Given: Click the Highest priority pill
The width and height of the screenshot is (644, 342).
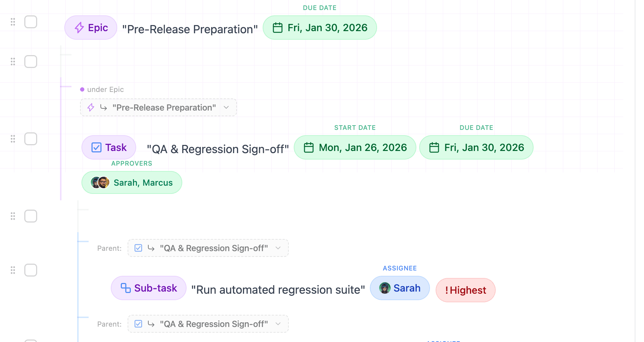Looking at the screenshot, I should (465, 290).
